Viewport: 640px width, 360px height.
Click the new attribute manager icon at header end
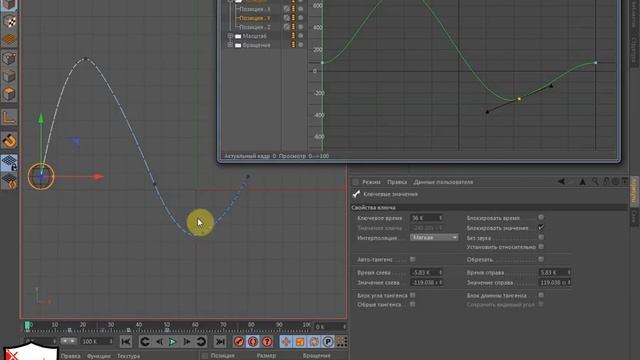coord(624,181)
